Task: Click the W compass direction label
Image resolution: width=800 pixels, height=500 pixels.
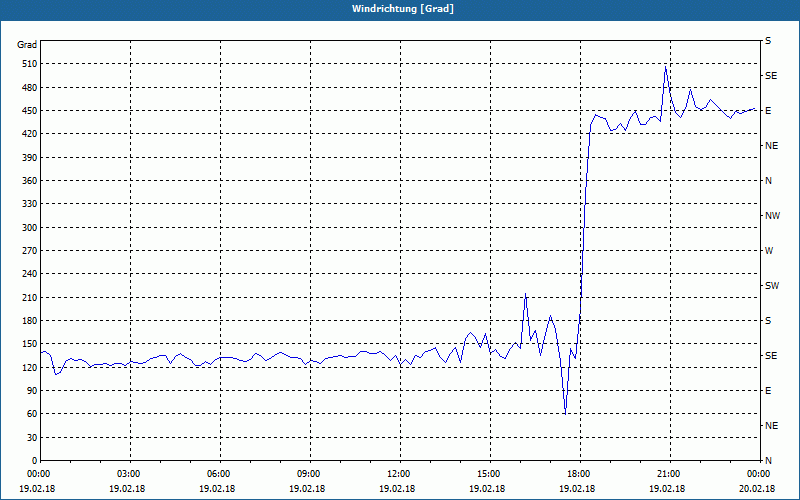Action: coord(769,251)
